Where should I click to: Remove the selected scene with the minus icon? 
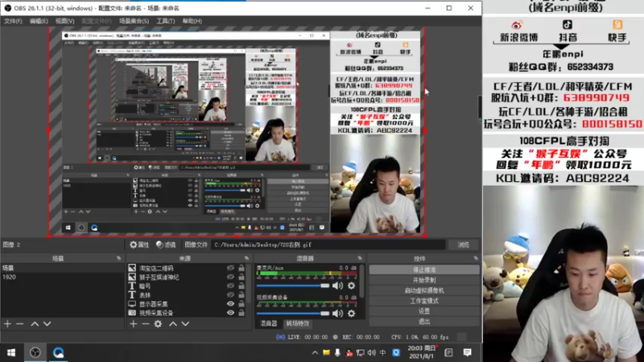tap(19, 324)
